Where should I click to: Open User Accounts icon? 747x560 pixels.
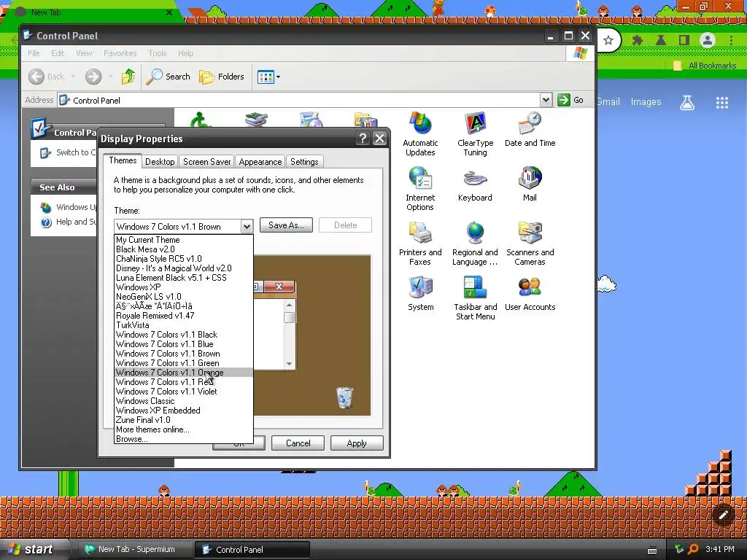(x=530, y=294)
